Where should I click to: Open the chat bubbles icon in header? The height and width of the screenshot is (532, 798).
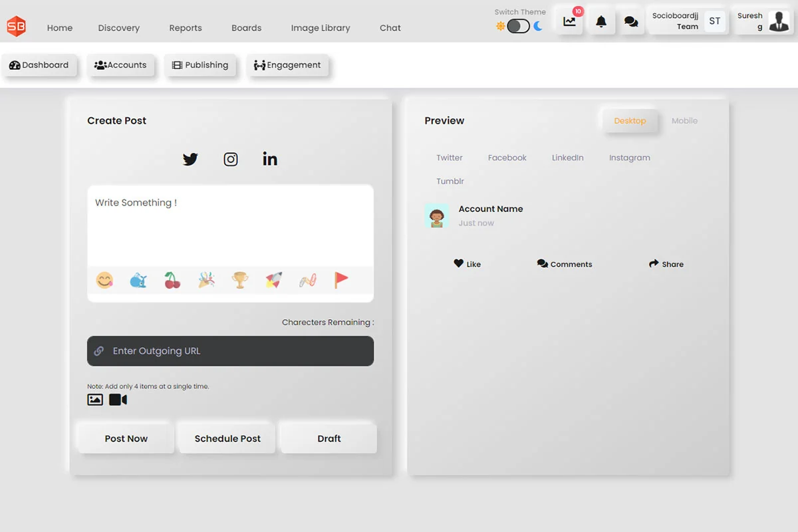tap(631, 22)
